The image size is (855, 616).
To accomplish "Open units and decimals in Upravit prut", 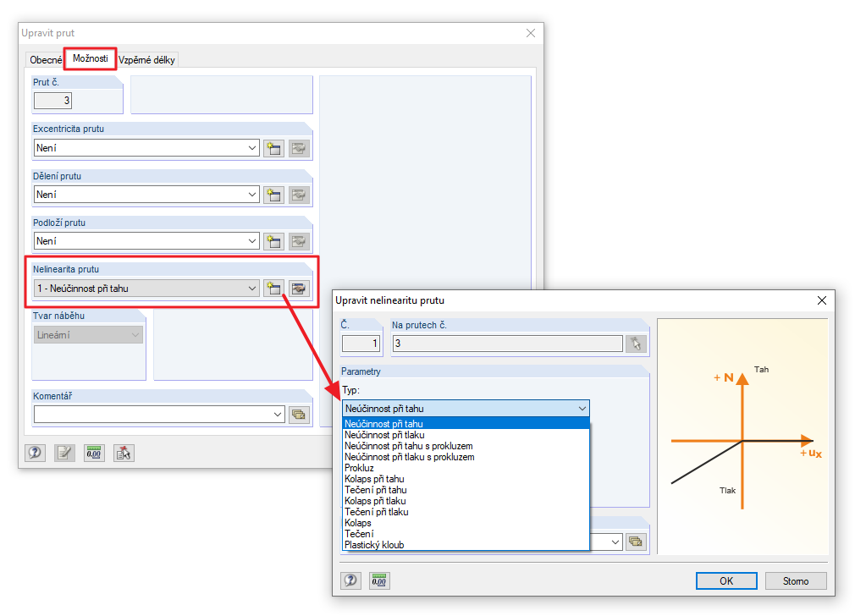I will pyautogui.click(x=94, y=453).
